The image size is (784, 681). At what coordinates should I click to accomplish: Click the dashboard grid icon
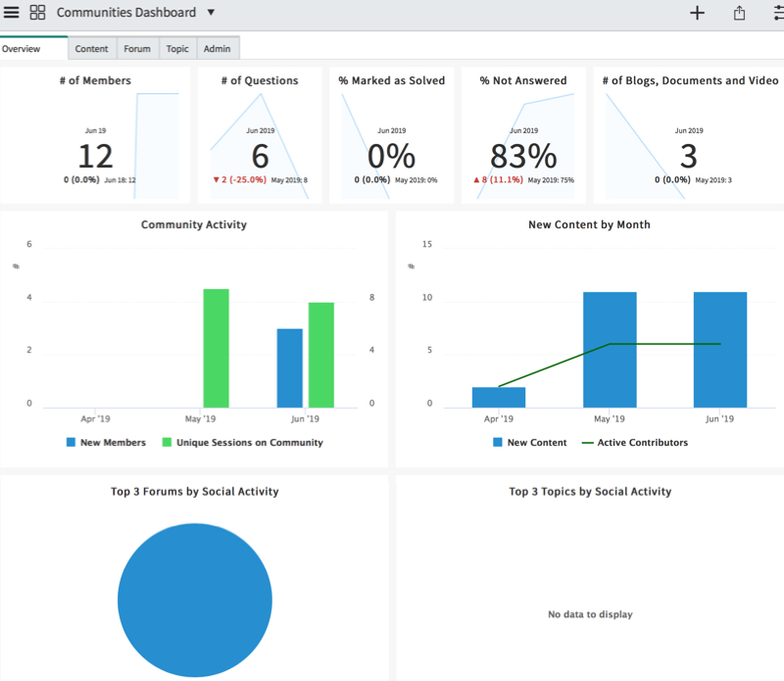tap(37, 12)
